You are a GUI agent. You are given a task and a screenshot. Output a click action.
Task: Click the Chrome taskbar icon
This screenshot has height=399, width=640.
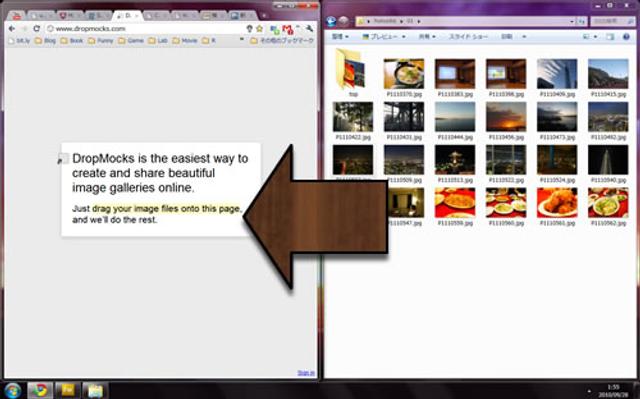point(40,390)
